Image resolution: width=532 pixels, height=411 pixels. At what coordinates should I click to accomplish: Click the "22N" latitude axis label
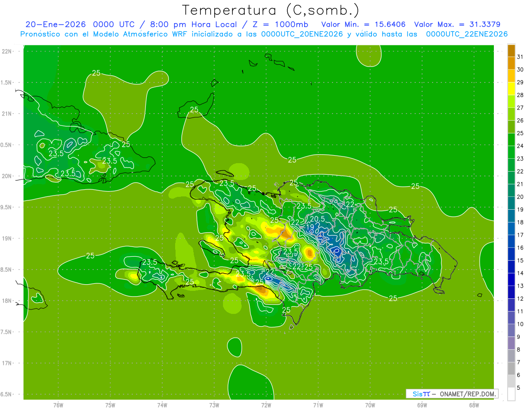click(6, 51)
